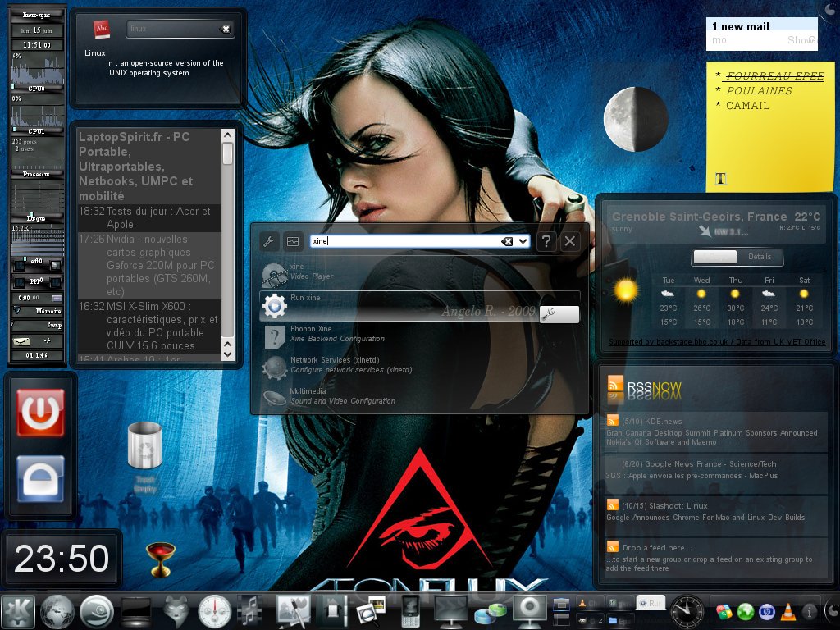Open the KDE.news RSS feed item
This screenshot has width=840, height=630.
[x=714, y=431]
